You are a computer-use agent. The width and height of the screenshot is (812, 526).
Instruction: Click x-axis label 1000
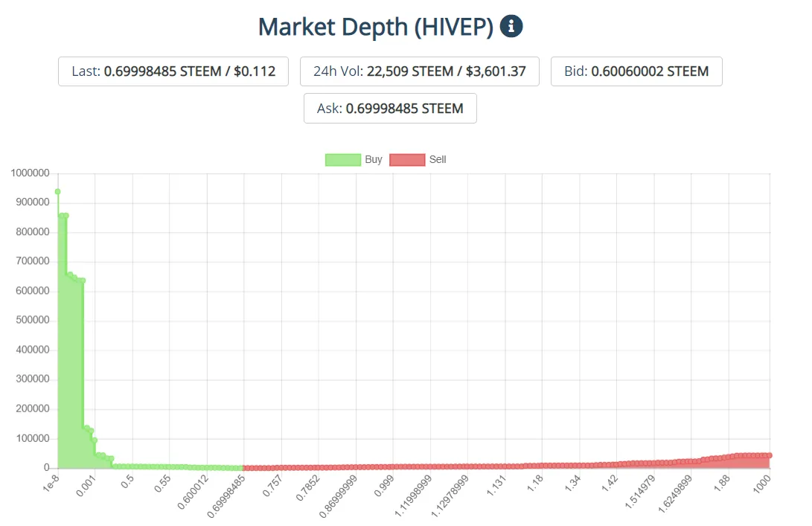coord(761,484)
